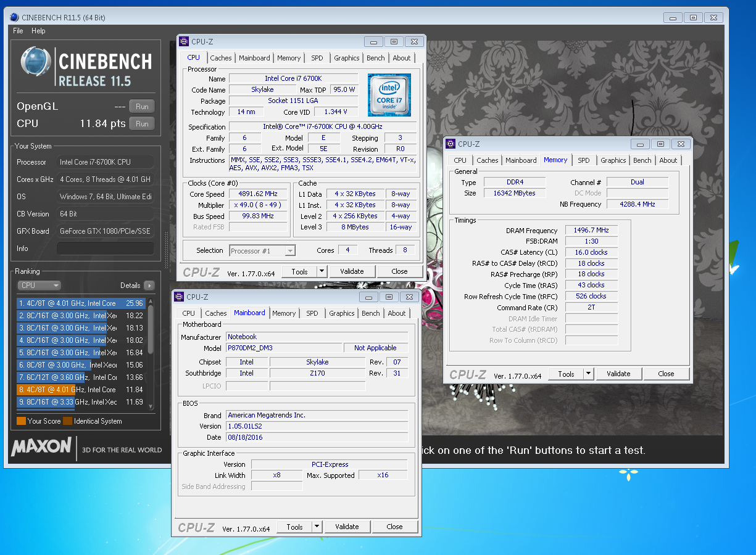Click Tools button in Memory window

pyautogui.click(x=566, y=374)
